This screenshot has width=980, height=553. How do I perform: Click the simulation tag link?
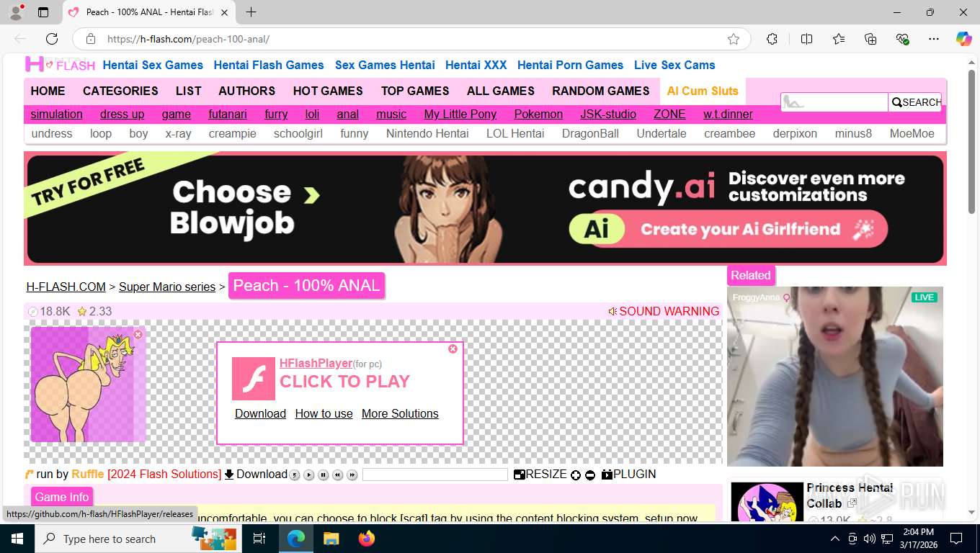click(x=56, y=114)
